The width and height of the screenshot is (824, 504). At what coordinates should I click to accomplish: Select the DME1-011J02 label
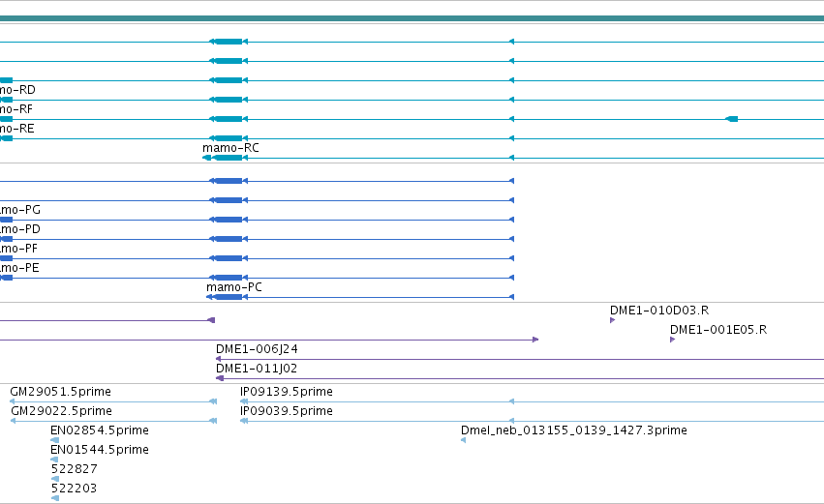pyautogui.click(x=257, y=369)
